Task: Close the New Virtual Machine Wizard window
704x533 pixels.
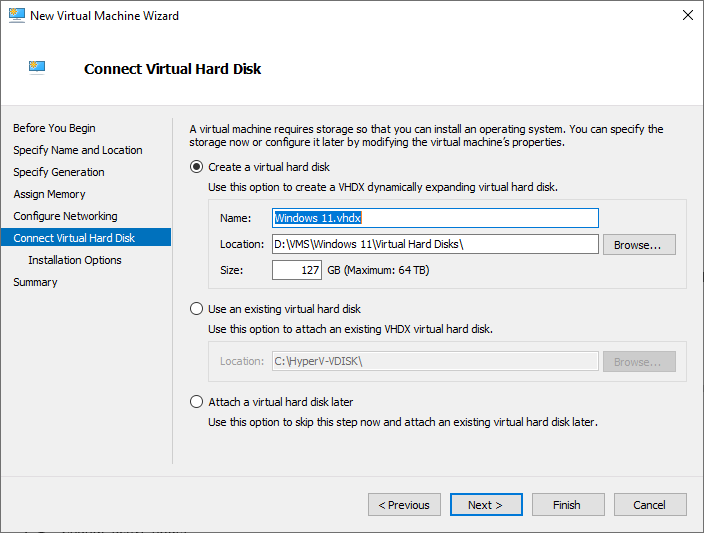Action: click(x=687, y=16)
